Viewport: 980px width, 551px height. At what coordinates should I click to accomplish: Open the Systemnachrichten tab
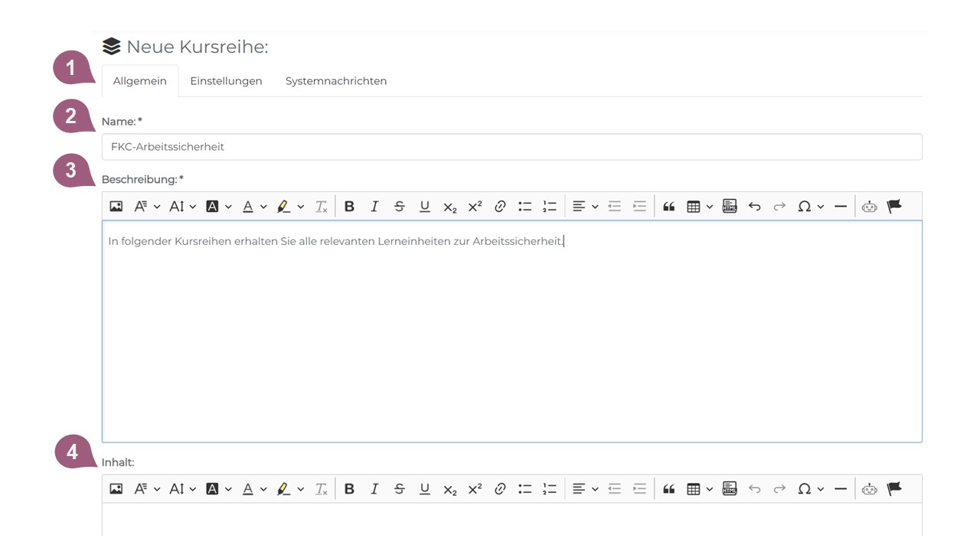click(x=336, y=81)
